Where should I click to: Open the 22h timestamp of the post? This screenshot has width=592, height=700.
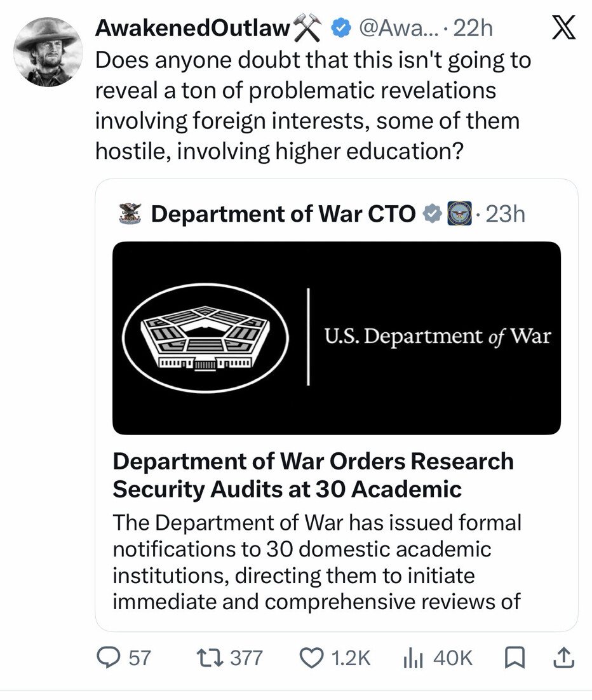tap(473, 29)
